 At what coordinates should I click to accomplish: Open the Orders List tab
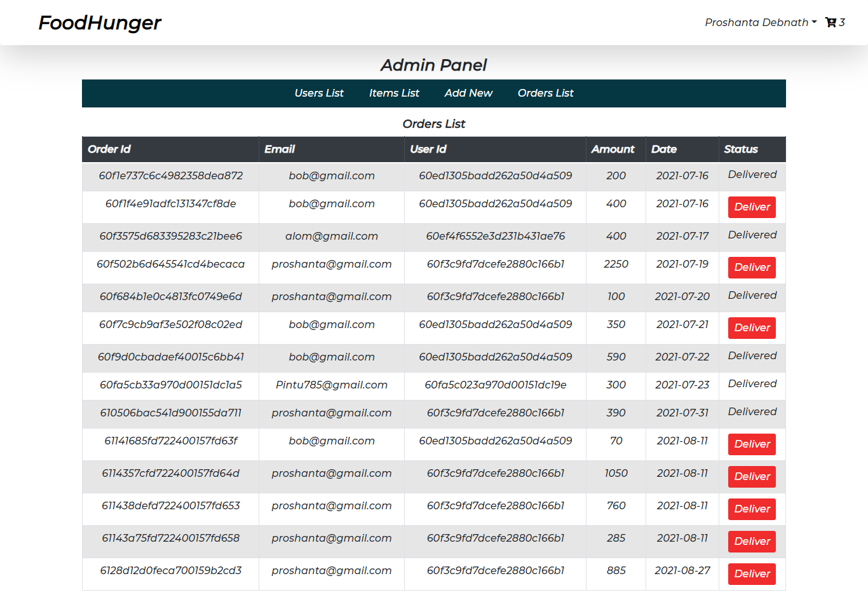[x=545, y=93]
